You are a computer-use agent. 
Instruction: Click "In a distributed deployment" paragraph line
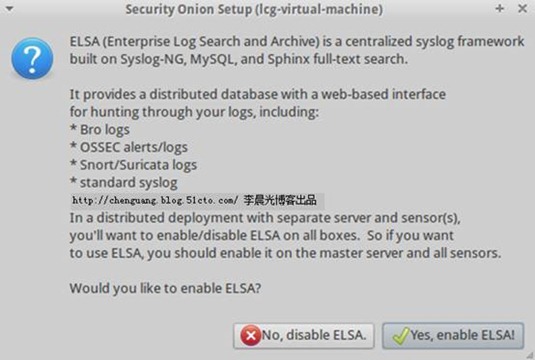coord(265,218)
